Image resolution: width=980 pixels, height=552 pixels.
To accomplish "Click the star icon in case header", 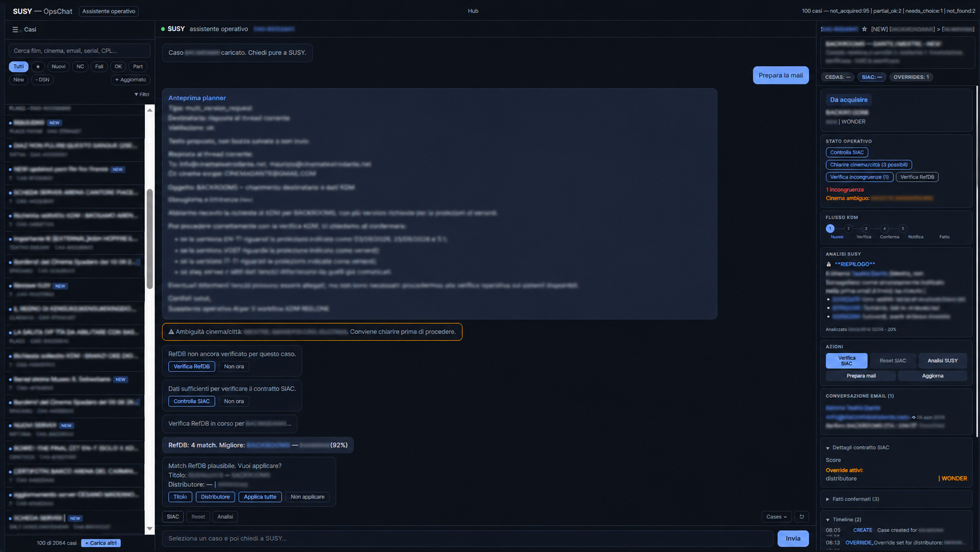I will click(864, 29).
